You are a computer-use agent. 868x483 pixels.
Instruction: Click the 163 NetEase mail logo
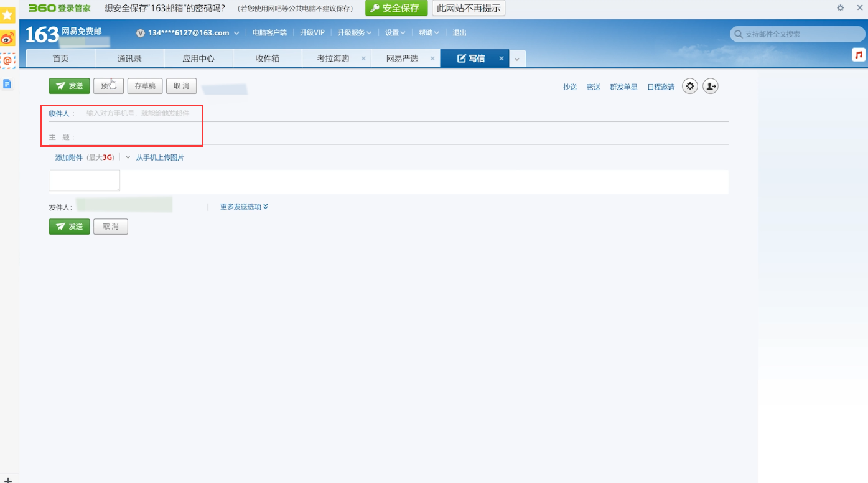(63, 34)
